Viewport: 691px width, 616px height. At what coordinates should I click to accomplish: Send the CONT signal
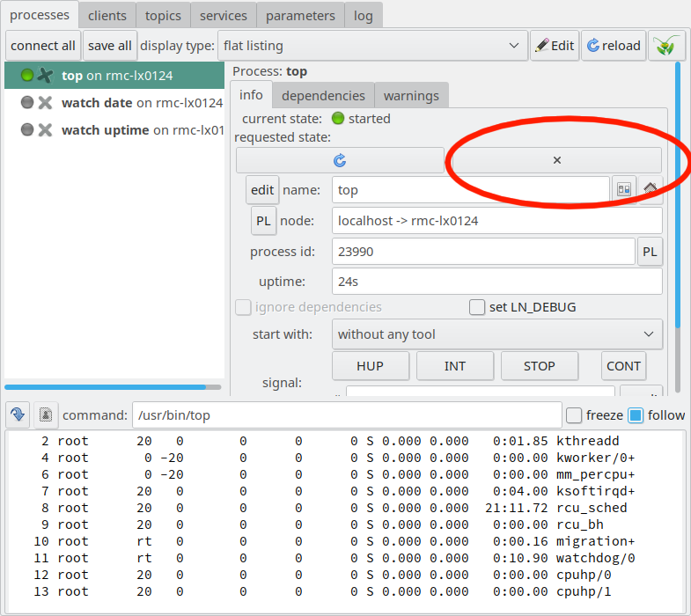(x=623, y=366)
